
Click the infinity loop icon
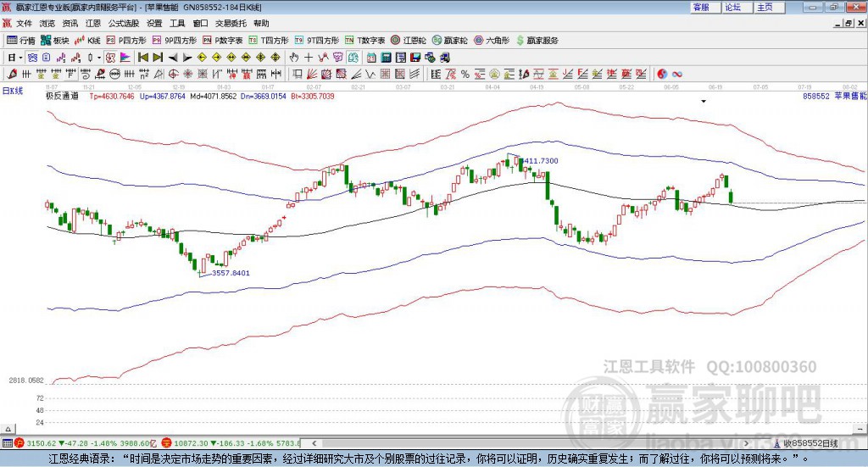677,74
